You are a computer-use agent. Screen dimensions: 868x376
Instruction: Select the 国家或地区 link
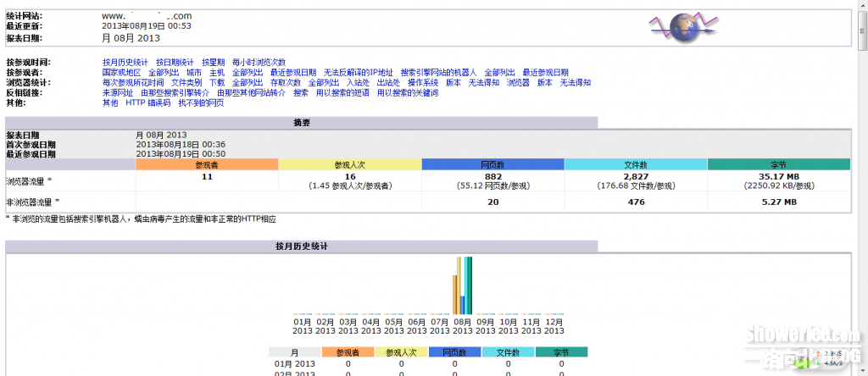coord(121,73)
